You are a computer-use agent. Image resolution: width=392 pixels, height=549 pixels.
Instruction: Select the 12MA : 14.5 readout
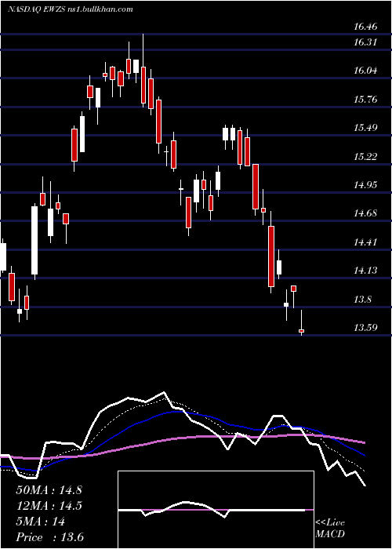(x=49, y=506)
